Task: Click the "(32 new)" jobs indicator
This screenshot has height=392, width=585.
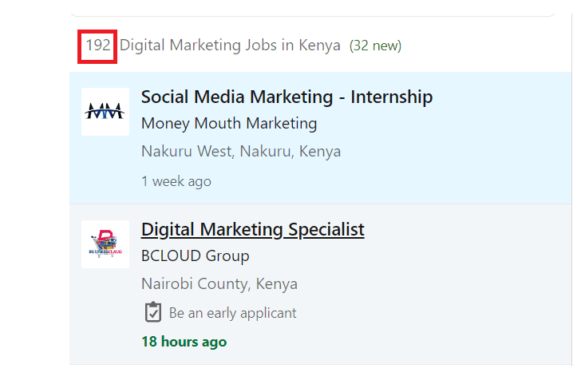Action: [x=375, y=46]
